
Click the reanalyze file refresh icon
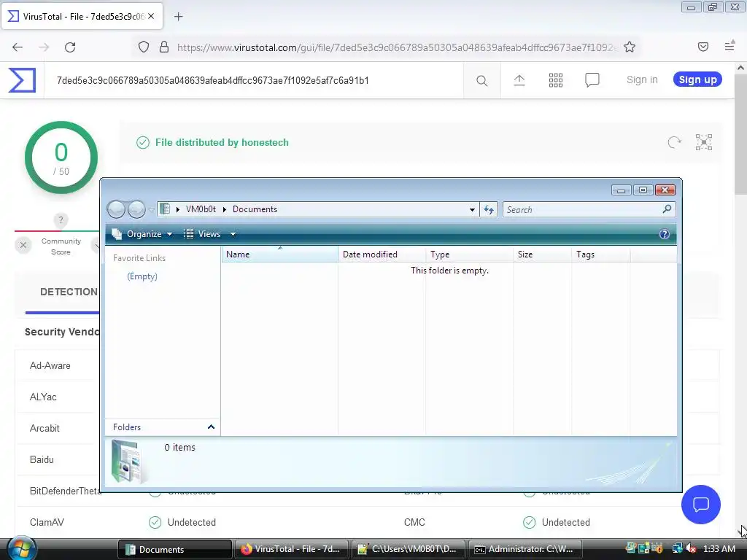pyautogui.click(x=674, y=142)
